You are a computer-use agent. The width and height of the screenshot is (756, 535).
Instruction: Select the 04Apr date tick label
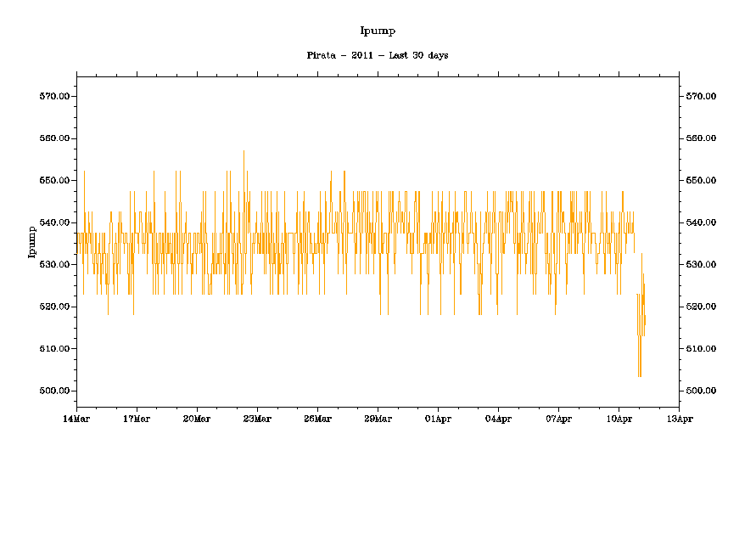click(x=498, y=419)
